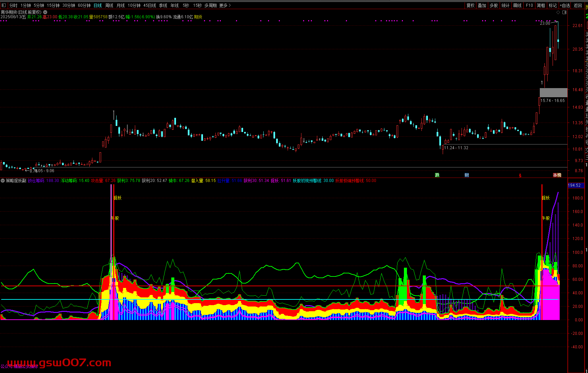
Task: Click the 获利20 indicator value
Action: click(x=154, y=181)
